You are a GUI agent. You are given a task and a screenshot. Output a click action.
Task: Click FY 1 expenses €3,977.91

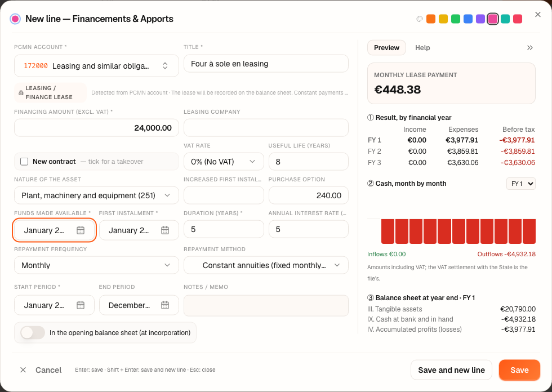462,140
